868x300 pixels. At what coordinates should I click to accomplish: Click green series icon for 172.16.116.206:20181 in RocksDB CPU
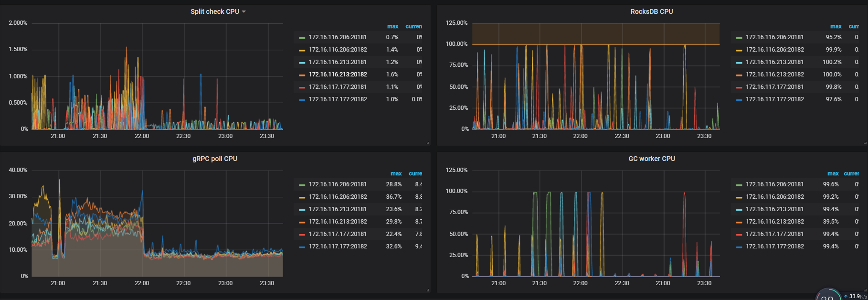tap(739, 37)
